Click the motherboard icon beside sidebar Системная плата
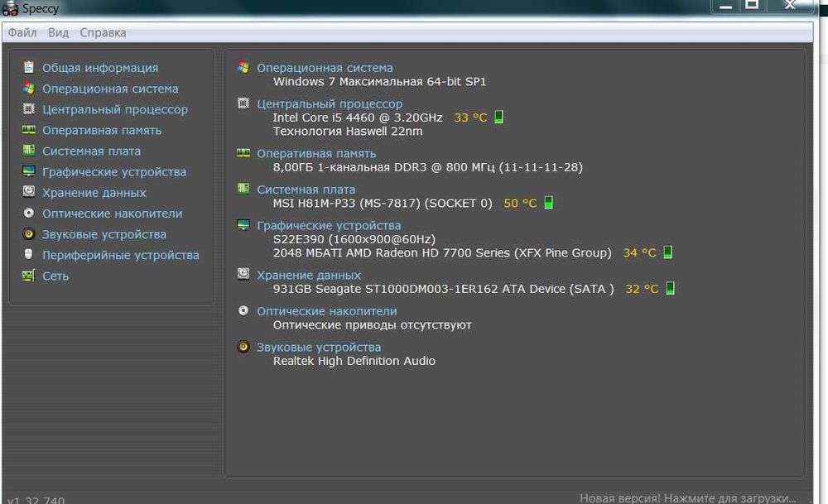Image resolution: width=828 pixels, height=504 pixels. point(28,151)
